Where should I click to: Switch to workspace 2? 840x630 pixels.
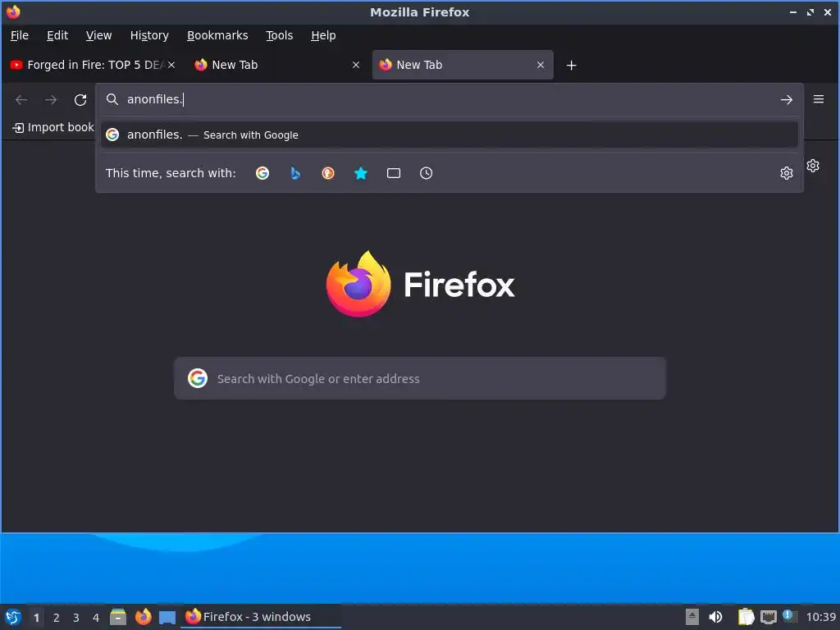tap(57, 618)
